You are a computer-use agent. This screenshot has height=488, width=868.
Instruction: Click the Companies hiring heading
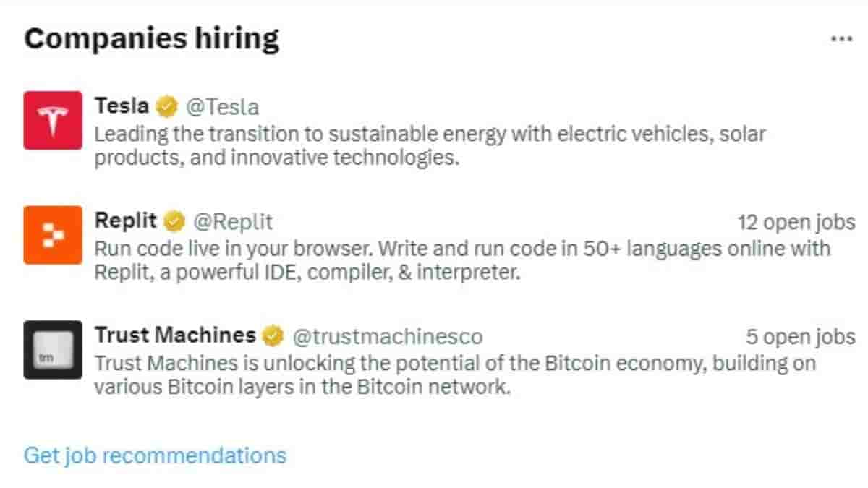click(x=151, y=38)
